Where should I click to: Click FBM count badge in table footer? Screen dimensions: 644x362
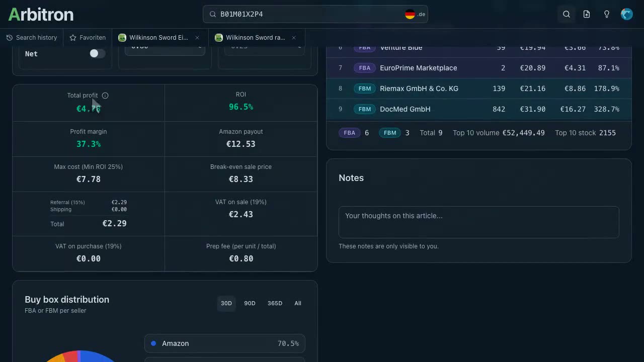click(390, 133)
